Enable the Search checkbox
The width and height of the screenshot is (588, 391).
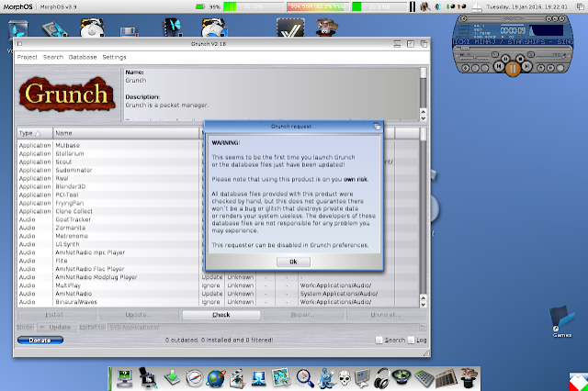[379, 340]
